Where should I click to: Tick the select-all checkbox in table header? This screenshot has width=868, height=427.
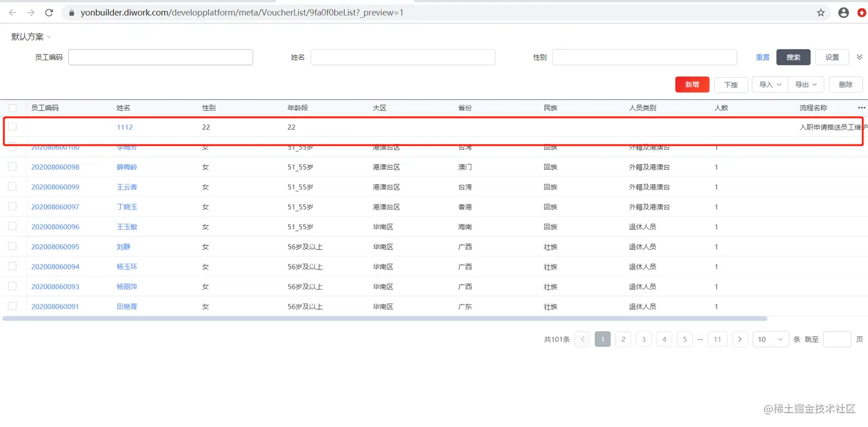[13, 107]
